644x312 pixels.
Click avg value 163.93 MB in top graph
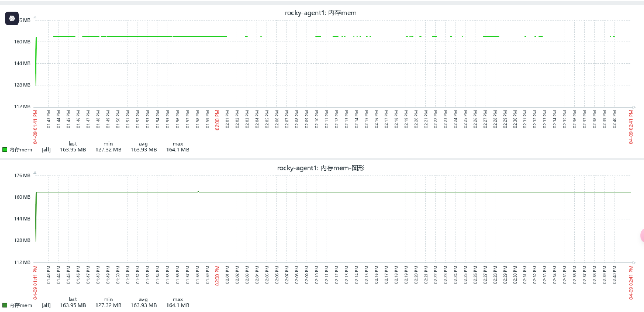pos(144,149)
